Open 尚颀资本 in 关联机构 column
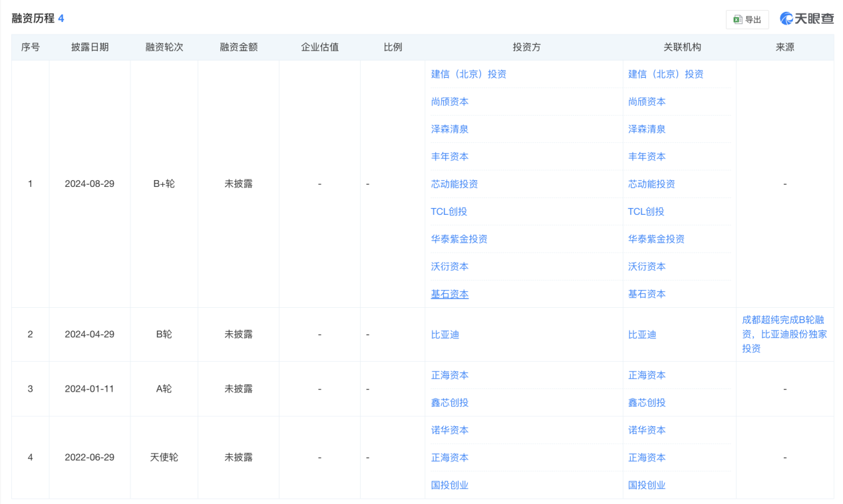Viewport: 843px width, 504px height. [x=647, y=102]
